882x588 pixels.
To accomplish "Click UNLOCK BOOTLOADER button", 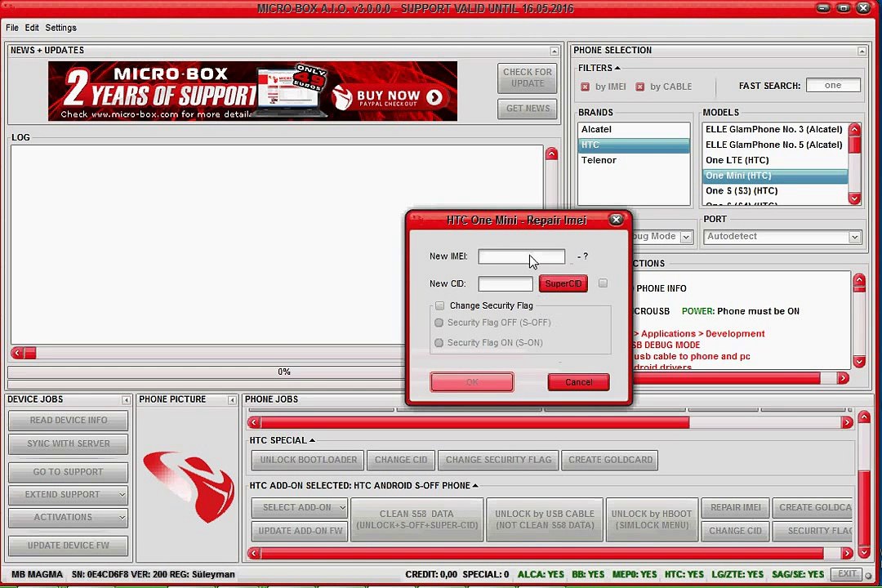I will [308, 460].
